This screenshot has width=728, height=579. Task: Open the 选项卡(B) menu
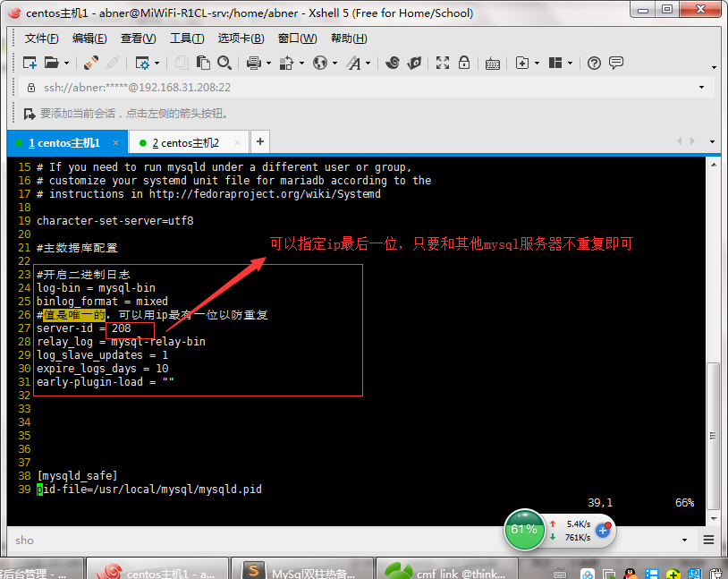[x=241, y=38]
